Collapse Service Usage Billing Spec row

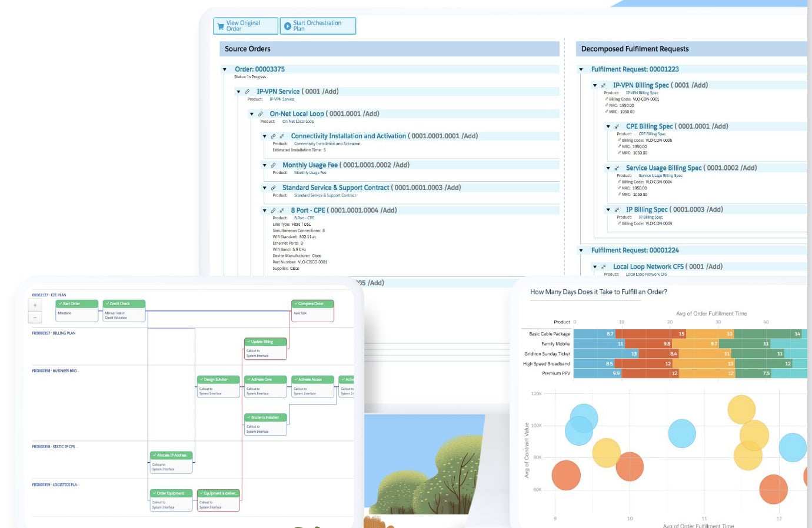pos(608,169)
